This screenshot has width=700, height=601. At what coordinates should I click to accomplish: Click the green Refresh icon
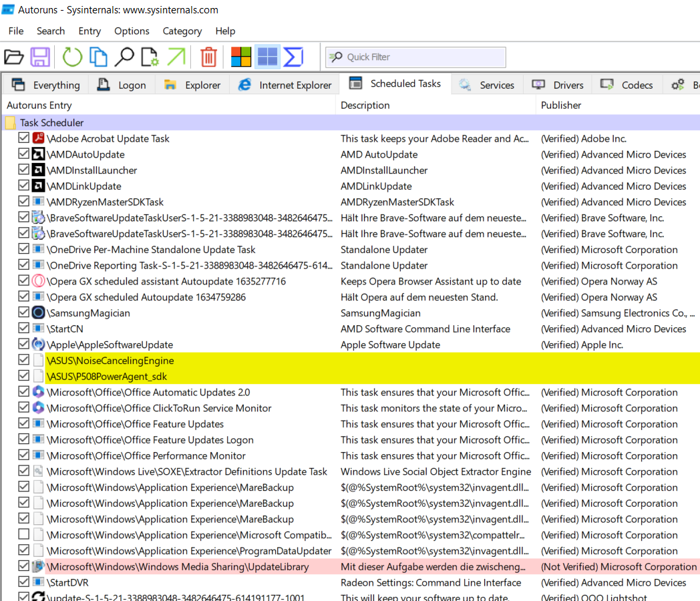[x=72, y=57]
